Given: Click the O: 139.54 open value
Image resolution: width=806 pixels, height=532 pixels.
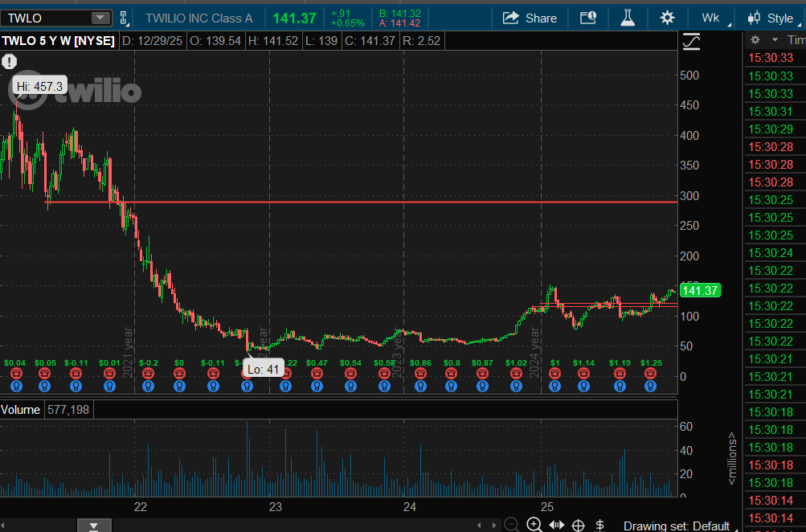Looking at the screenshot, I should pyautogui.click(x=215, y=41).
